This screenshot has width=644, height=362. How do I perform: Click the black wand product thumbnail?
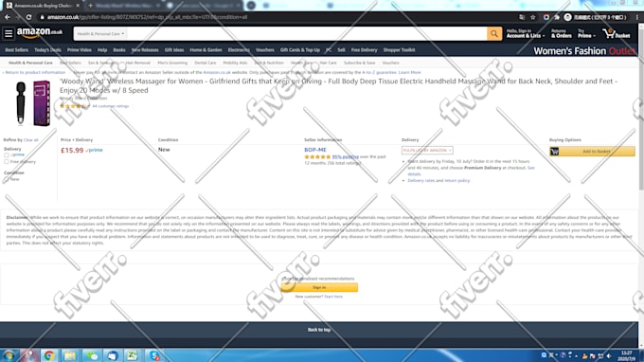point(21,103)
